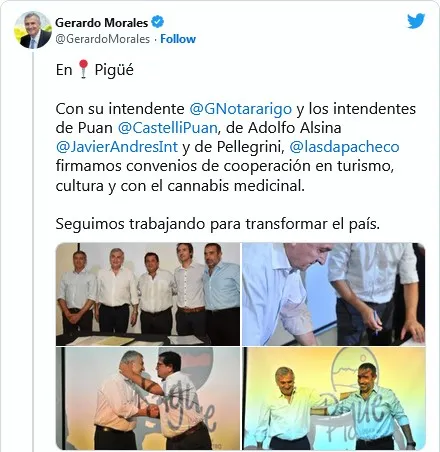Open the @lasdapacheco mention
440x452 pixels.
click(x=344, y=147)
